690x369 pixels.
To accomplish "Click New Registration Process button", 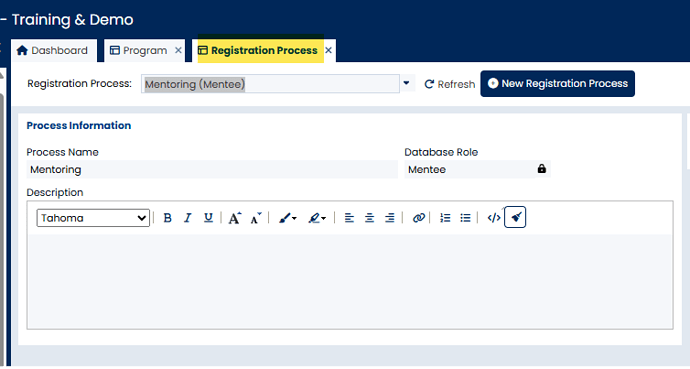I will (558, 84).
